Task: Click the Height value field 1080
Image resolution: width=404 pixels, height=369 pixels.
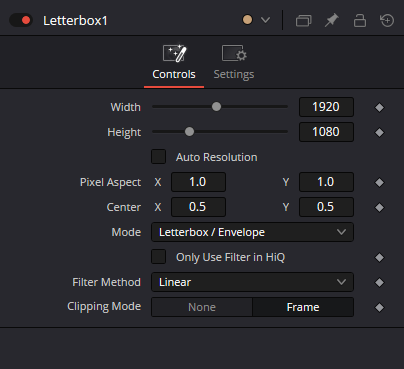Action: coord(326,132)
